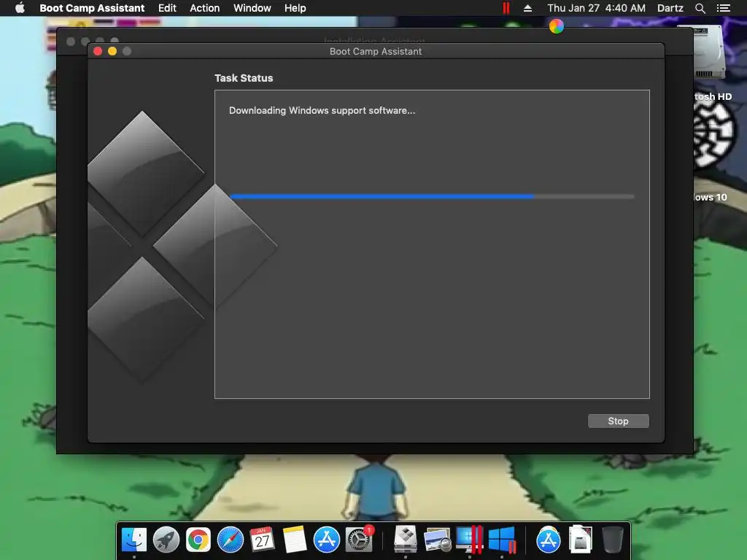Click the Boot Camp Assistant window title
The image size is (747, 560).
click(x=376, y=52)
